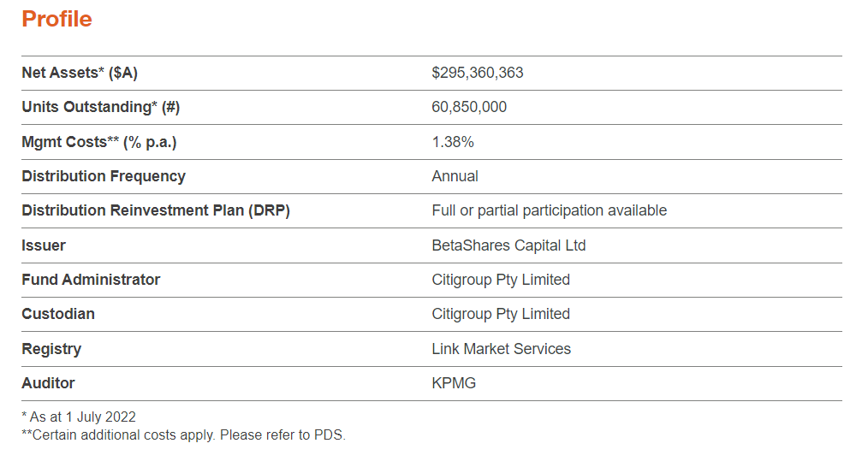
Task: Click Citigroup Pty Limited in Custodian row
Action: [x=501, y=314]
